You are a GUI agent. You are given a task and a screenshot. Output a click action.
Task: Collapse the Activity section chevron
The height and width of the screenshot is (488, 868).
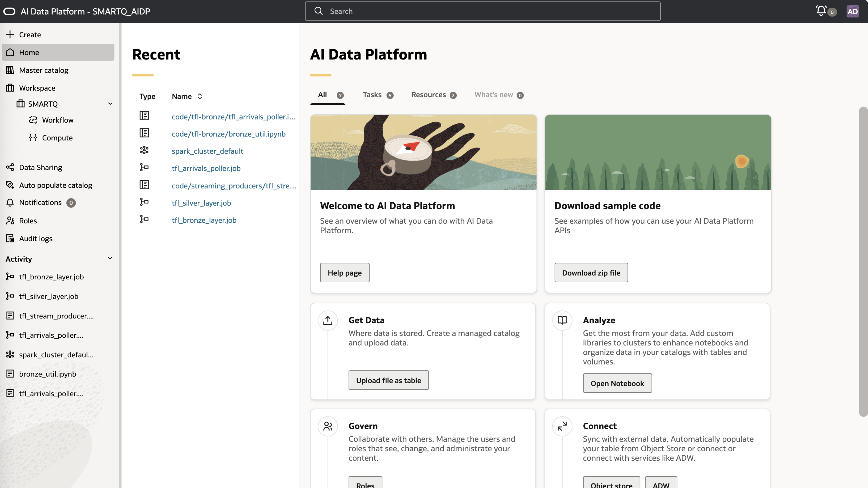[110, 258]
